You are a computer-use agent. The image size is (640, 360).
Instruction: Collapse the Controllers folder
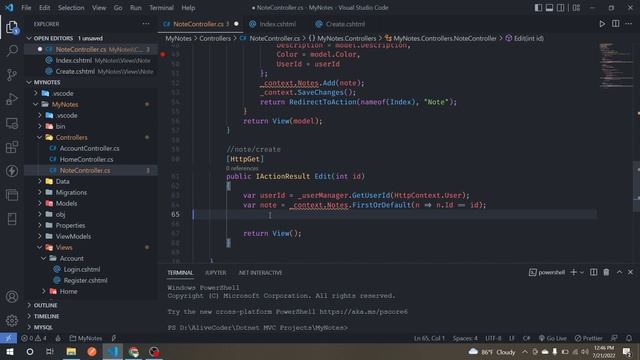(71, 137)
